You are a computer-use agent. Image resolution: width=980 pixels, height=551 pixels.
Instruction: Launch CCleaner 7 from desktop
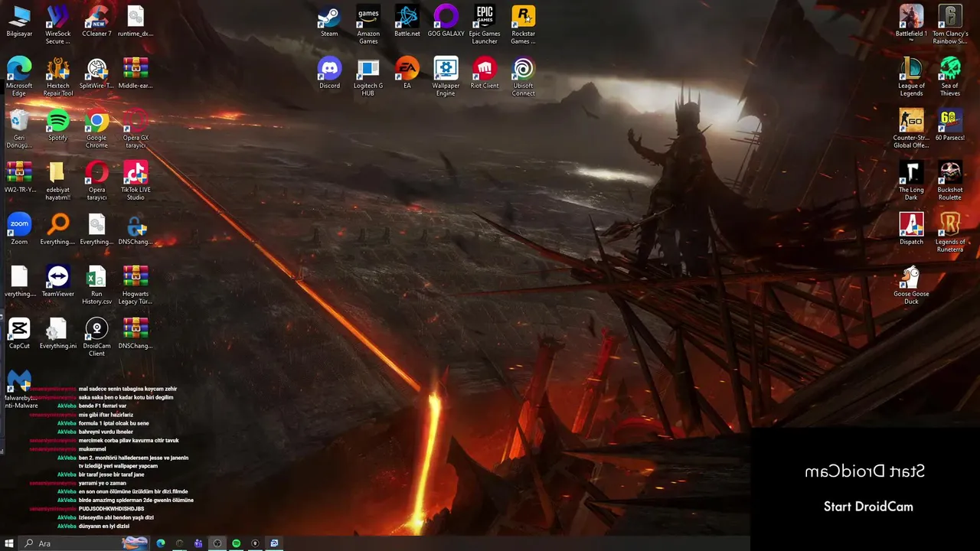coord(96,22)
